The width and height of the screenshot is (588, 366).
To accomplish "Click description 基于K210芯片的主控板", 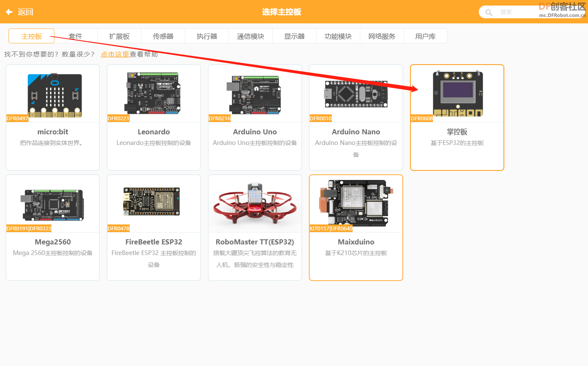I will (x=356, y=253).
